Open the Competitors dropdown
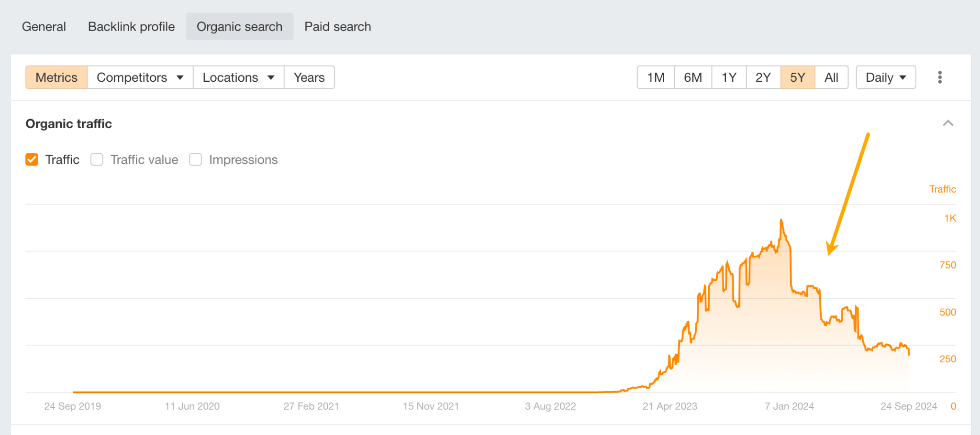Image resolution: width=980 pixels, height=435 pixels. point(139,77)
